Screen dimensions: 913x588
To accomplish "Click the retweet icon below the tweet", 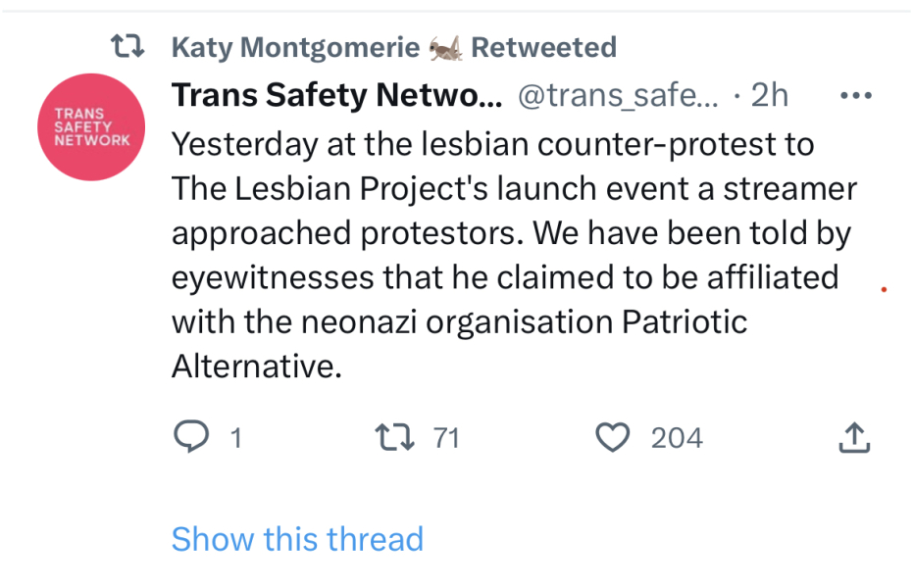I will [x=394, y=437].
